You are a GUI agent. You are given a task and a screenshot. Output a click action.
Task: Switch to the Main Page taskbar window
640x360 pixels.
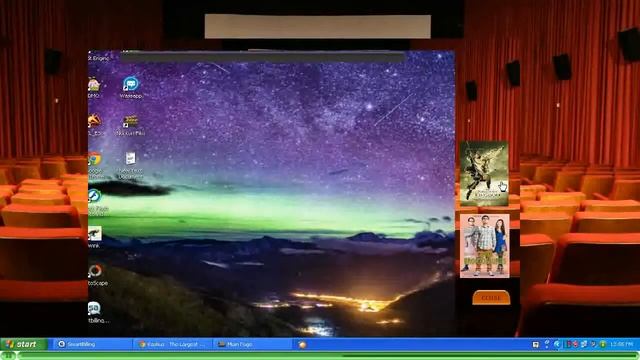(x=253, y=344)
